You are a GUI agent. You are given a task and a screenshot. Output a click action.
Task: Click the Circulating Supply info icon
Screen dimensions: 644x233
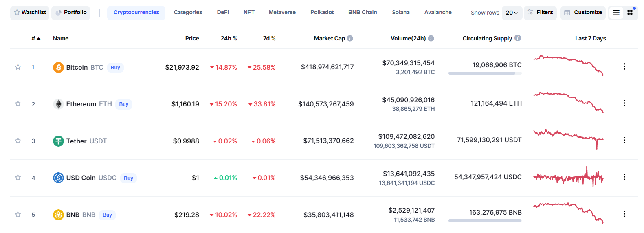click(x=518, y=38)
